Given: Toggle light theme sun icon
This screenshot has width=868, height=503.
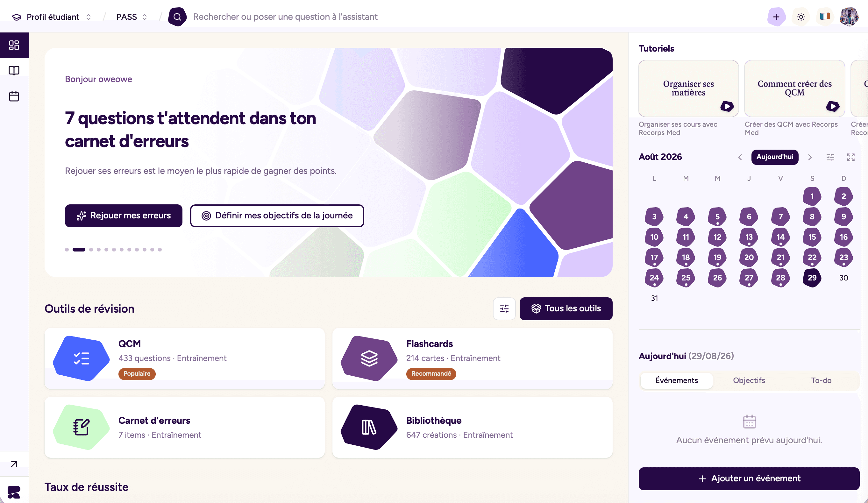Looking at the screenshot, I should (801, 17).
